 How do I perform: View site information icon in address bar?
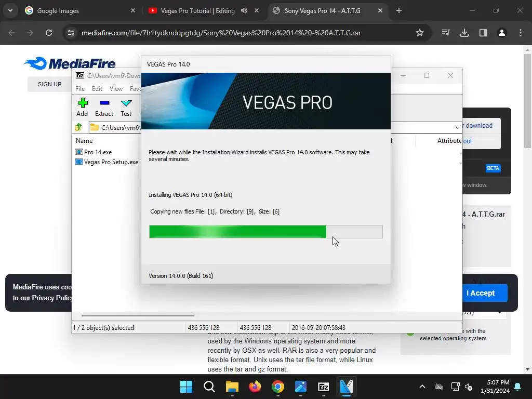pos(71,33)
